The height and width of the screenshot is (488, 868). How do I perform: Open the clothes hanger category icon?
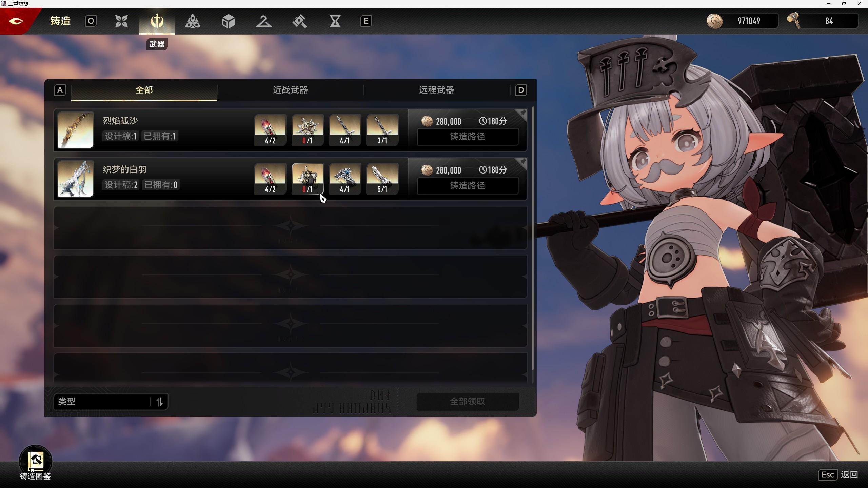tap(264, 21)
